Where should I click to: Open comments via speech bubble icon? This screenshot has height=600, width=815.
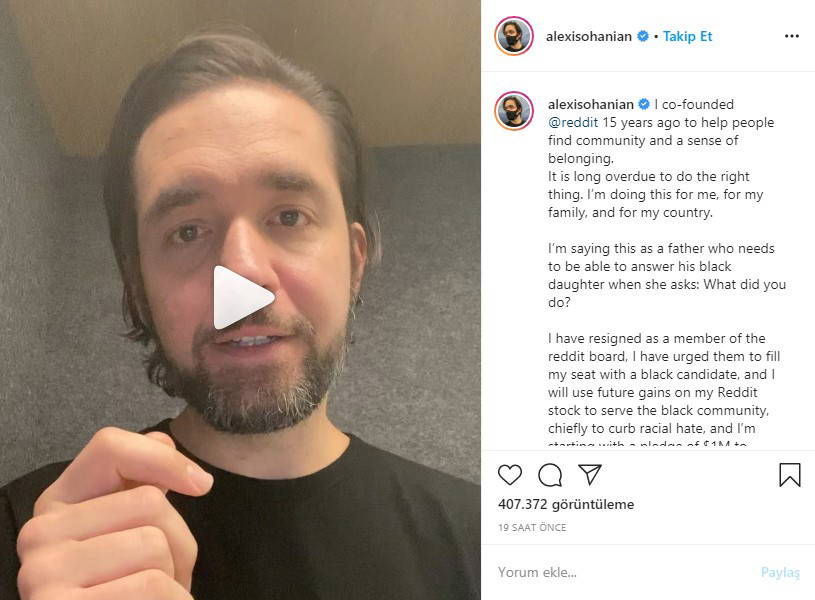(x=550, y=475)
